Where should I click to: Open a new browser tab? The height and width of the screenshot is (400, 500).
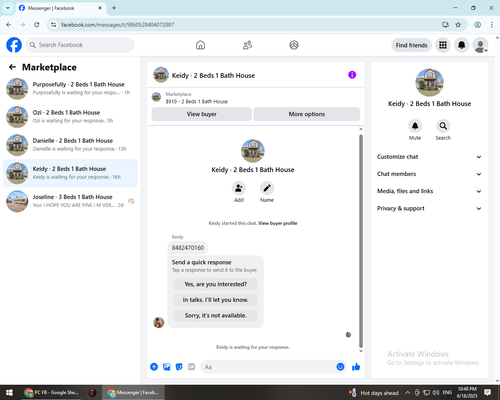[x=114, y=8]
